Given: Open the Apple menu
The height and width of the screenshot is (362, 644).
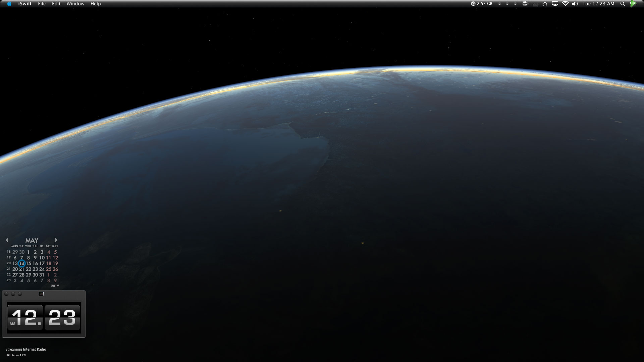Looking at the screenshot, I should [x=9, y=4].
